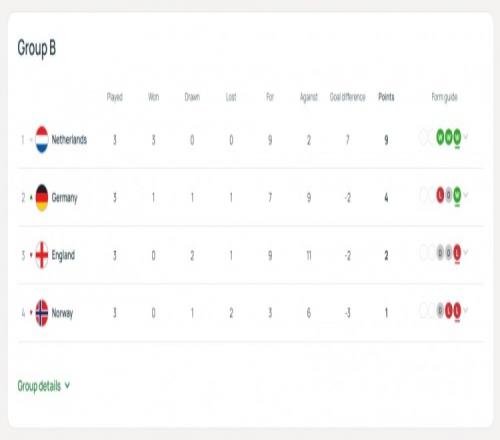The height and width of the screenshot is (440, 500).
Task: Select the Goal difference column header
Action: click(x=347, y=97)
